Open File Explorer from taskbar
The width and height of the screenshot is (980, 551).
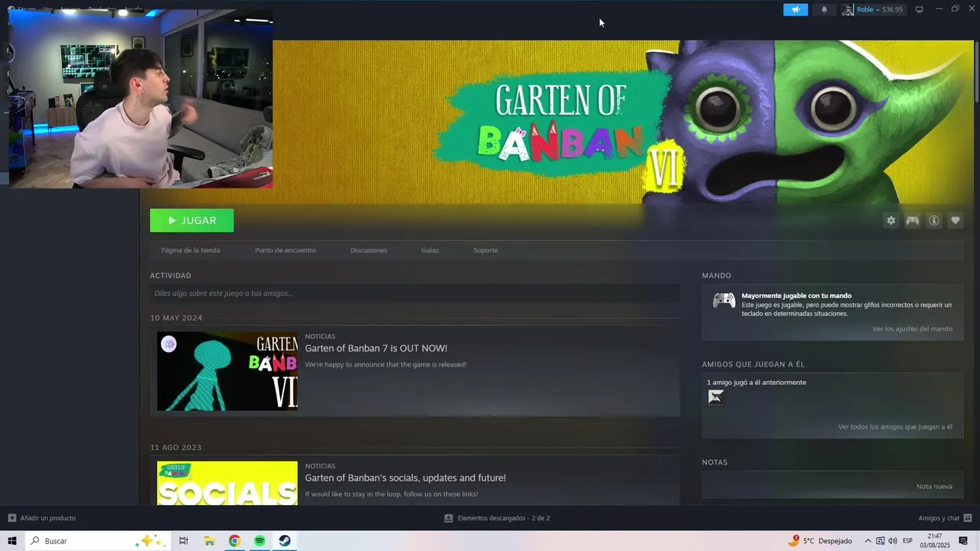209,541
